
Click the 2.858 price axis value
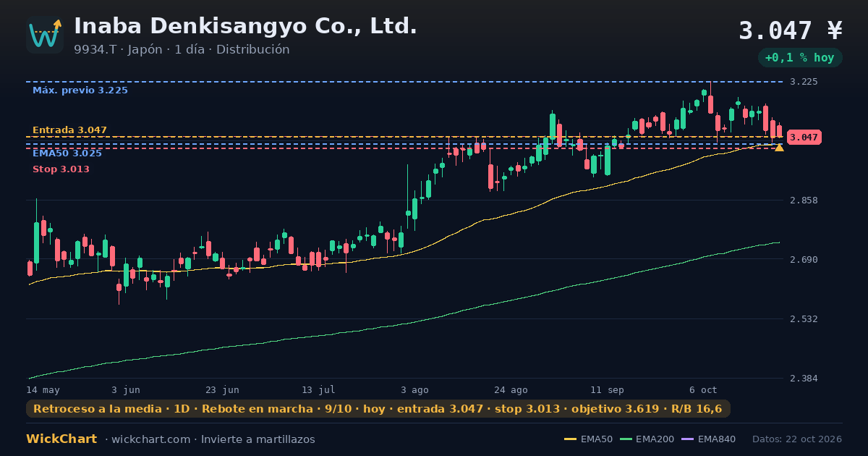coord(804,200)
